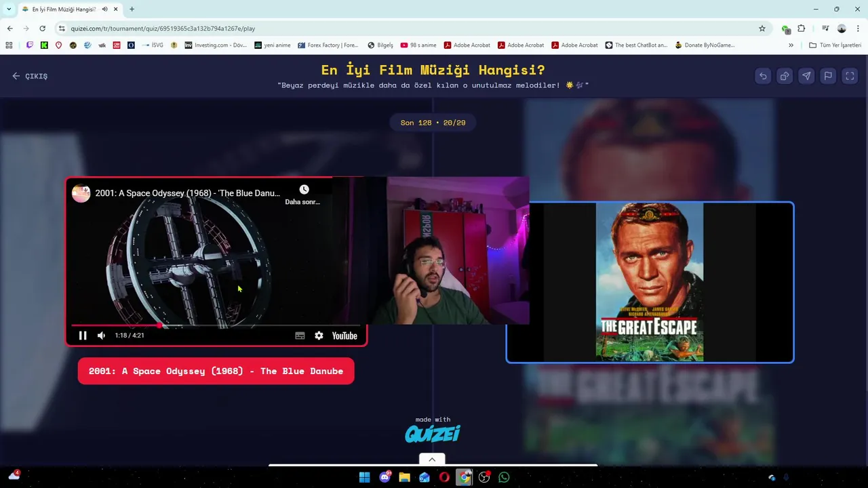Select The Great Escape poster card

point(650,282)
